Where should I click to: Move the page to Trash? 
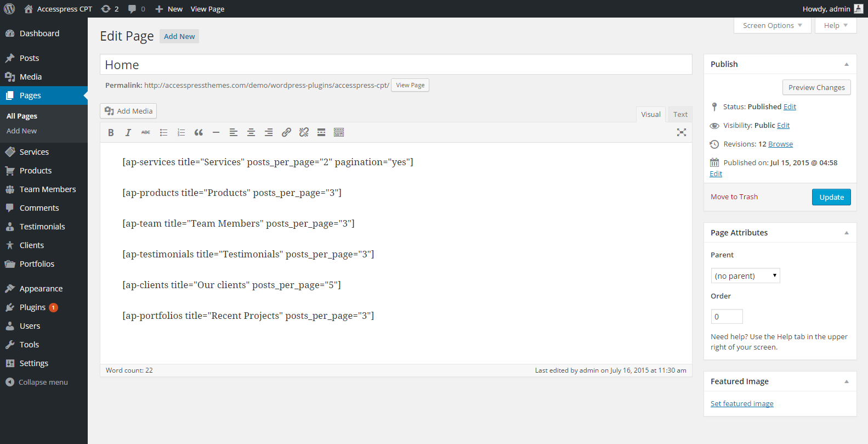pyautogui.click(x=734, y=196)
